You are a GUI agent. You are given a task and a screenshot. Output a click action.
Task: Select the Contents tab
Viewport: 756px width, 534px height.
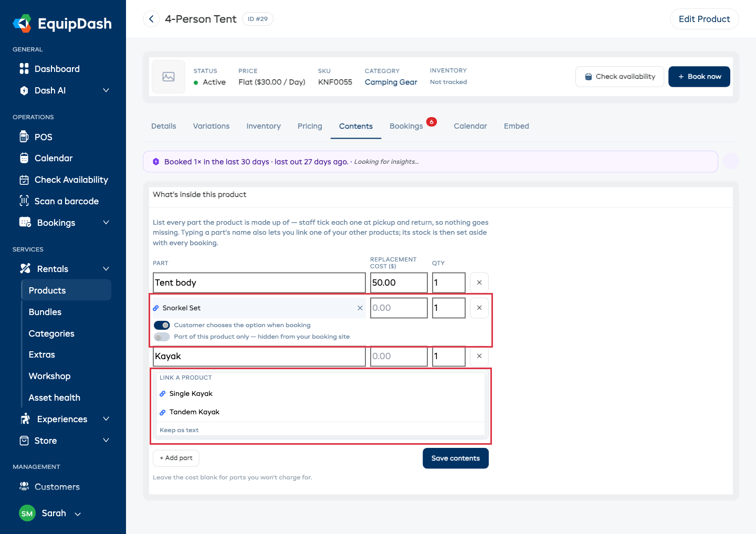(x=356, y=126)
